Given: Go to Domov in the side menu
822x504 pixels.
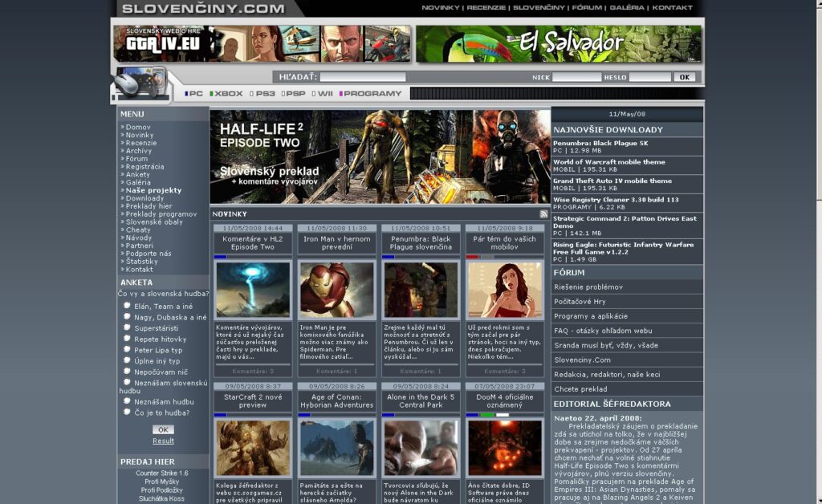Looking at the screenshot, I should (138, 127).
